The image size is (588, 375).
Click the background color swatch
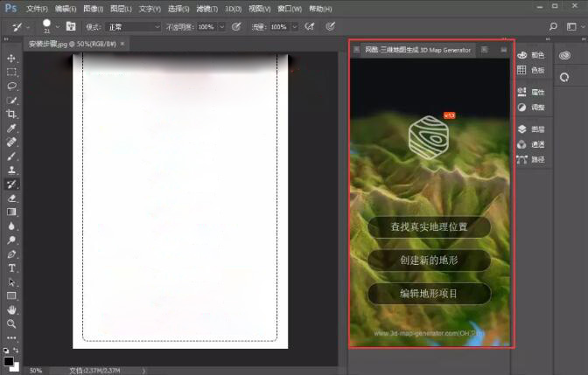16,368
